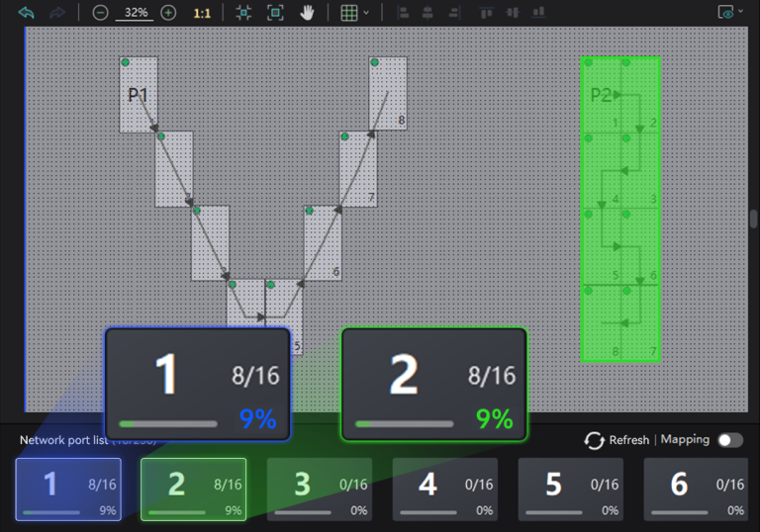Select the hand pan tool
The width and height of the screenshot is (760, 532).
(x=307, y=13)
